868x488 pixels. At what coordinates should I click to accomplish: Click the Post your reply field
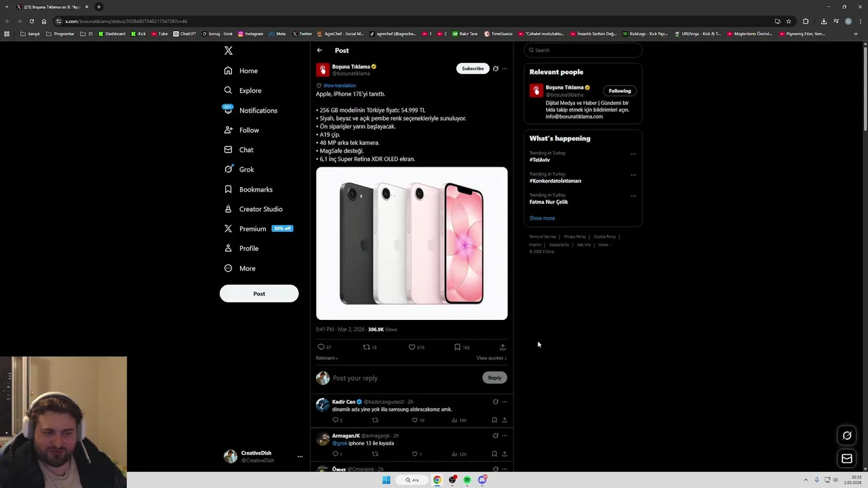[x=406, y=378]
